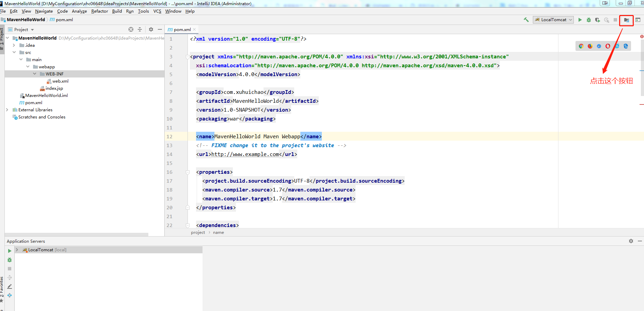Open the Refactor menu
644x311 pixels.
(x=100, y=11)
